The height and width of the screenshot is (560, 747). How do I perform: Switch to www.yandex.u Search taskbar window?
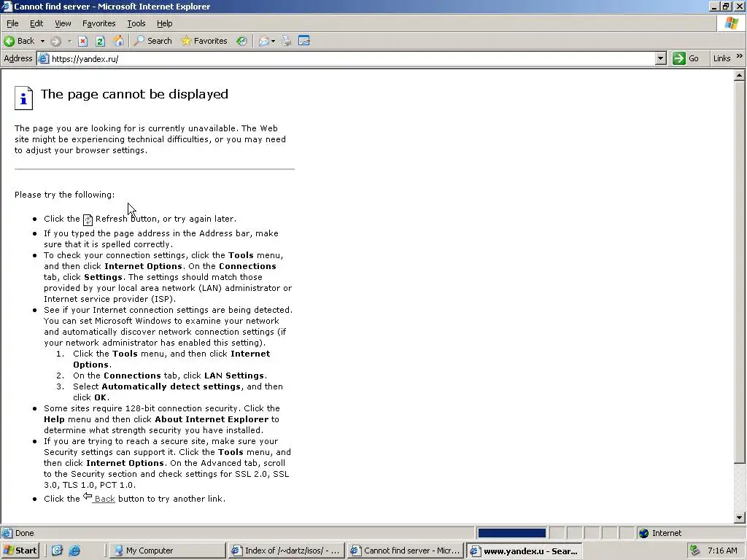point(524,551)
